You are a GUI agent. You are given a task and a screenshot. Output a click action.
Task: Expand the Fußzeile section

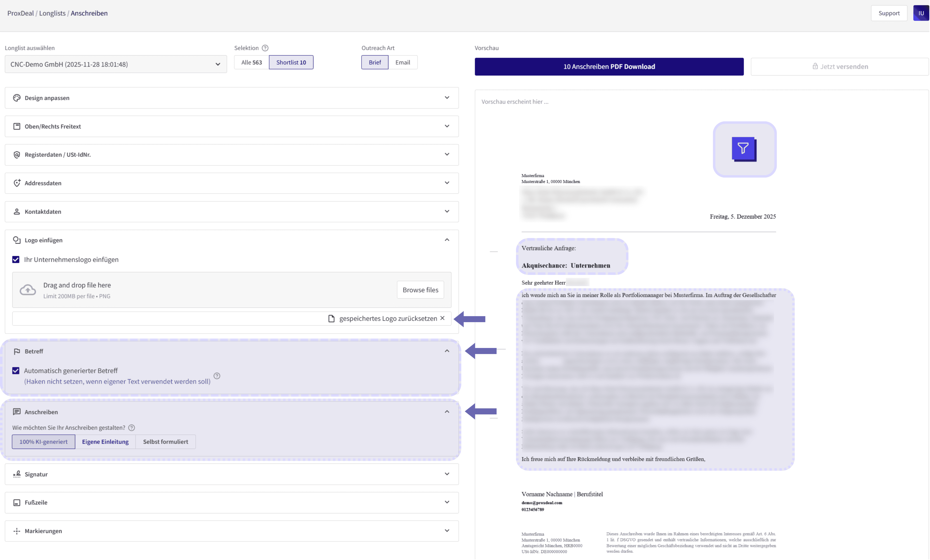[x=231, y=502]
